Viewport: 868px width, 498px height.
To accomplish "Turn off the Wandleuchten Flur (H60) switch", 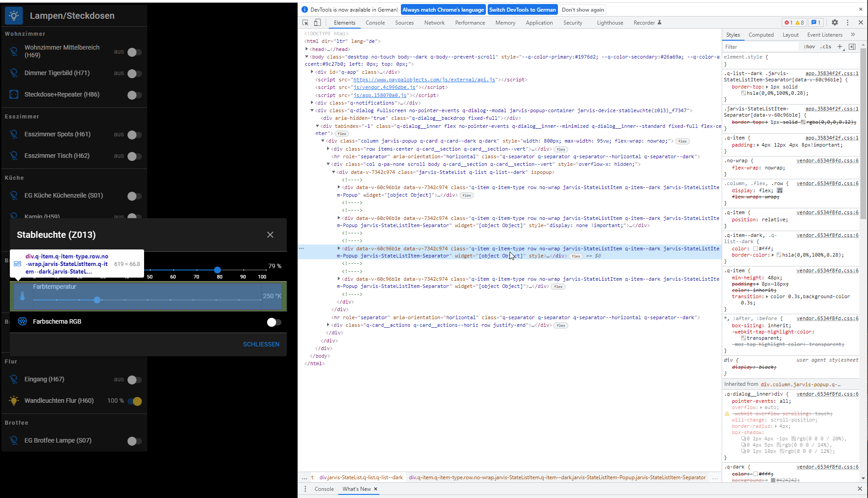I will pos(135,401).
